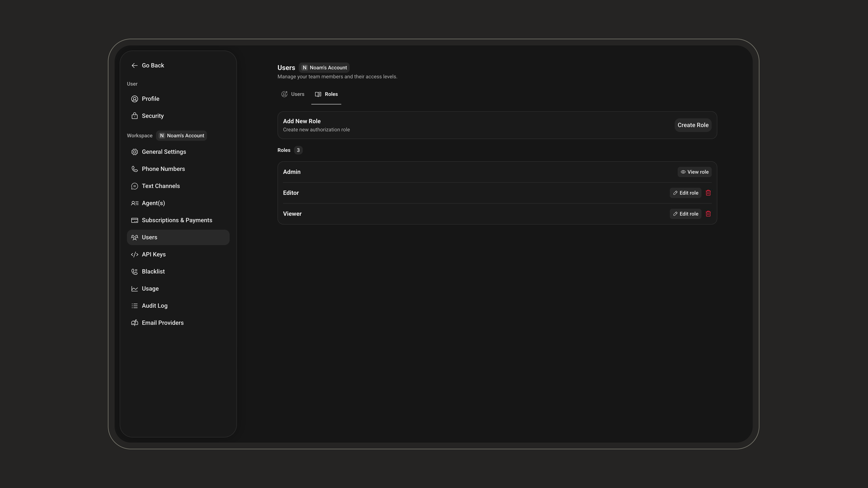Click the Security lock icon
Image resolution: width=868 pixels, height=488 pixels.
(134, 116)
